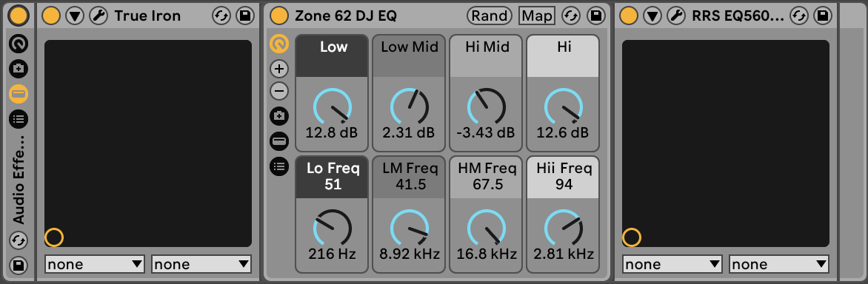Click the Hi macro knob

tap(563, 106)
